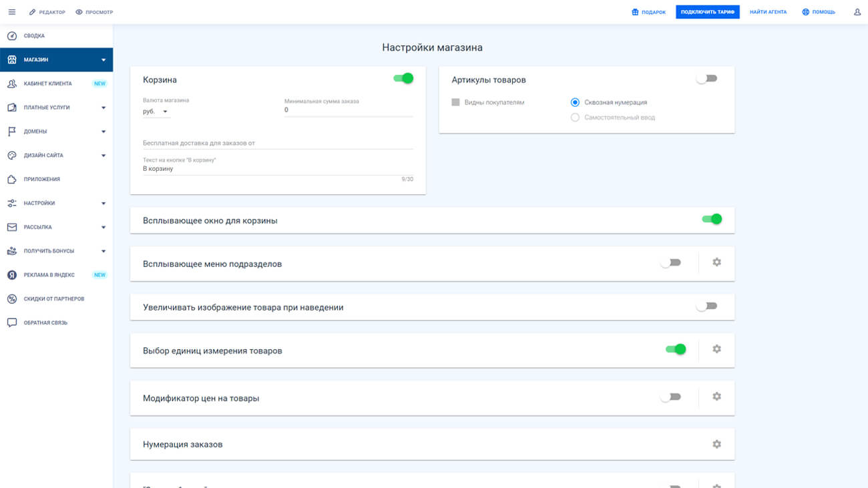Open Нумерация заказов gear settings
868x488 pixels.
point(716,444)
